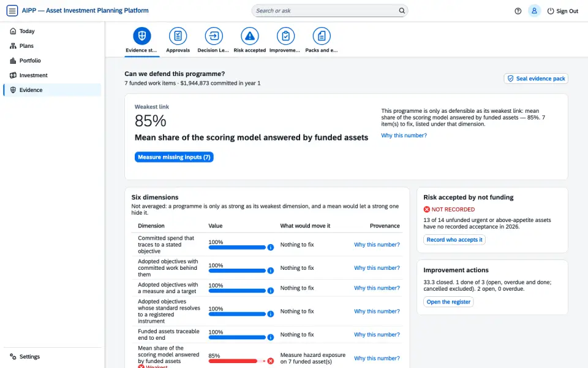Open Today in the sidebar

[x=52, y=31]
